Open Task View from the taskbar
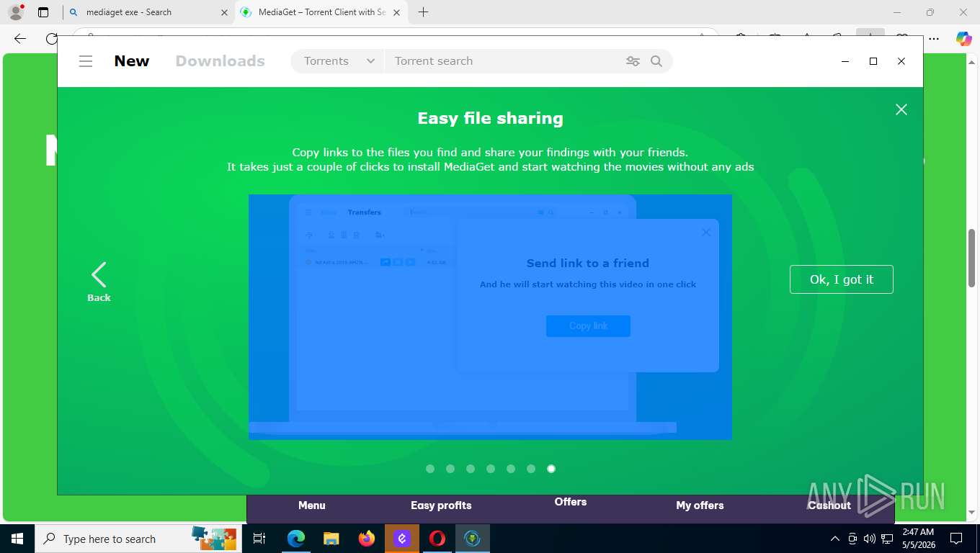 coord(260,539)
